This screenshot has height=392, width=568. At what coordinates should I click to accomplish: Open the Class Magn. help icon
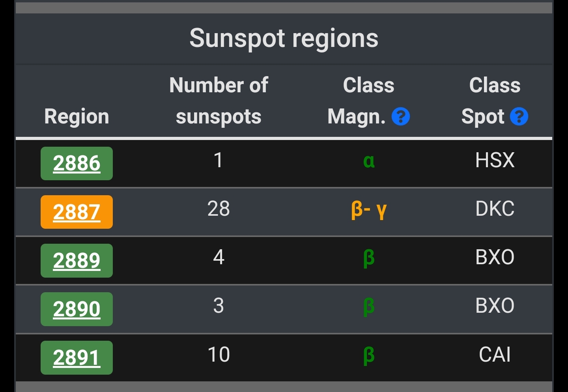[401, 117]
